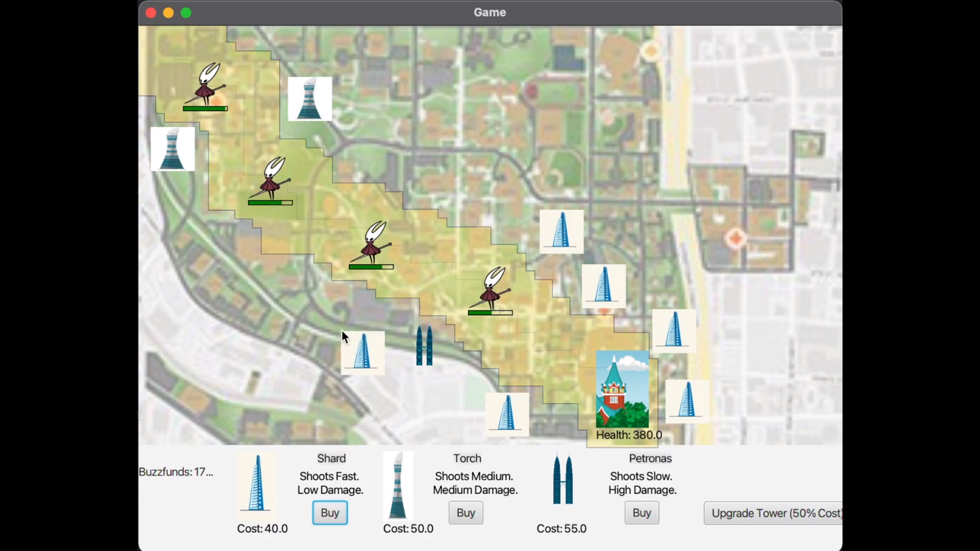Select the Shard tower right of the base
The image size is (980, 551).
[x=687, y=401]
